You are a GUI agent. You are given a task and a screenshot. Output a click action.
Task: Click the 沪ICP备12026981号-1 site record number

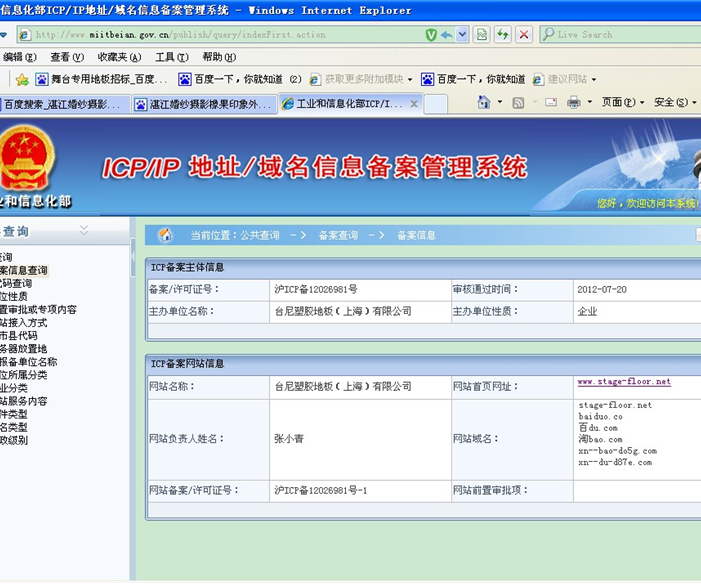(321, 491)
